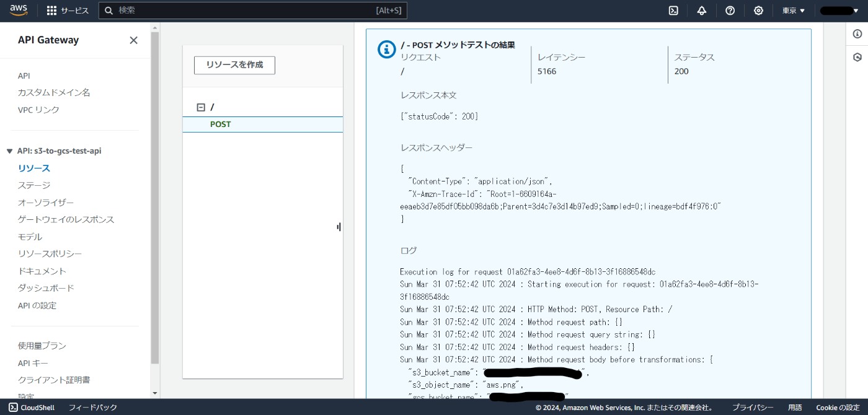
Task: Select リソース in sidebar navigation
Action: [34, 168]
